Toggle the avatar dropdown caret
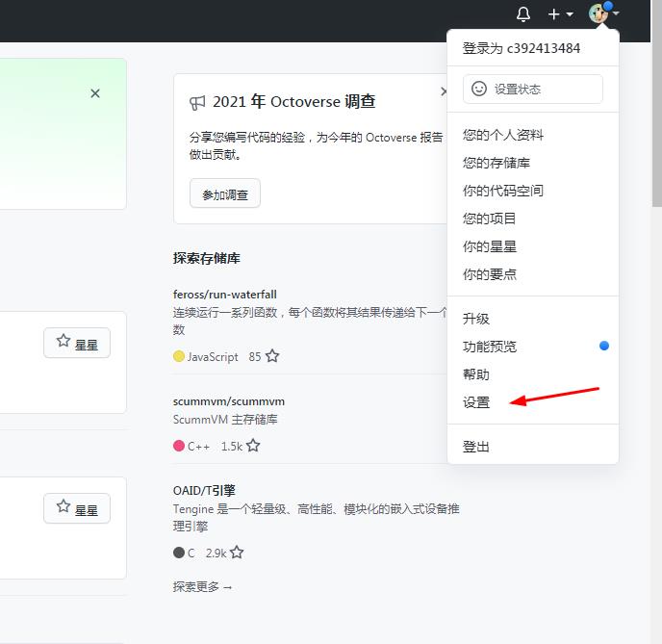 pyautogui.click(x=616, y=13)
